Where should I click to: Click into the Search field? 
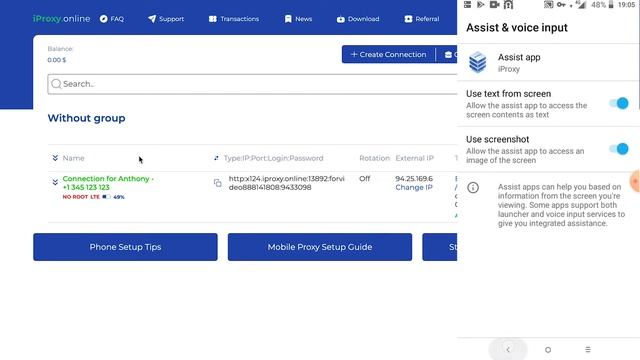pyautogui.click(x=252, y=84)
